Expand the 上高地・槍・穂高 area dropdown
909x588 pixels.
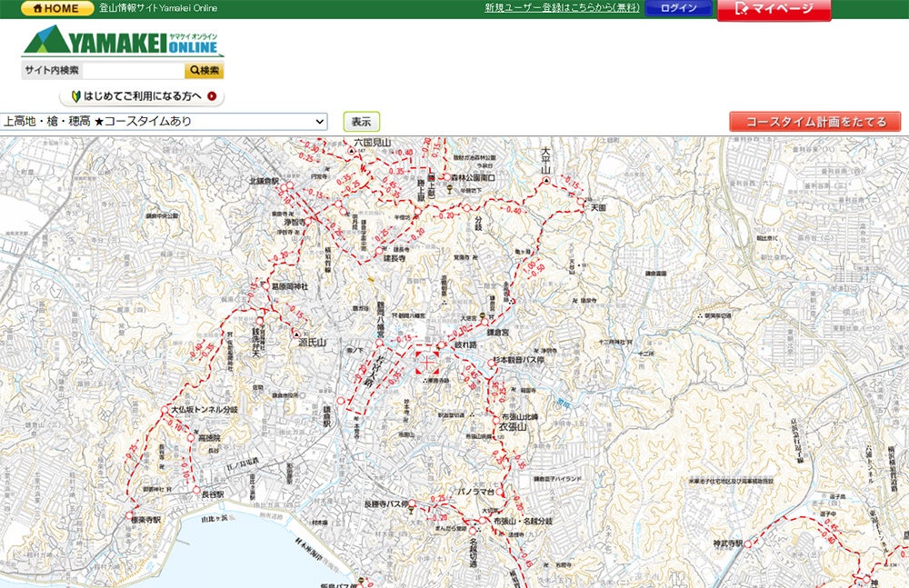[x=164, y=121]
